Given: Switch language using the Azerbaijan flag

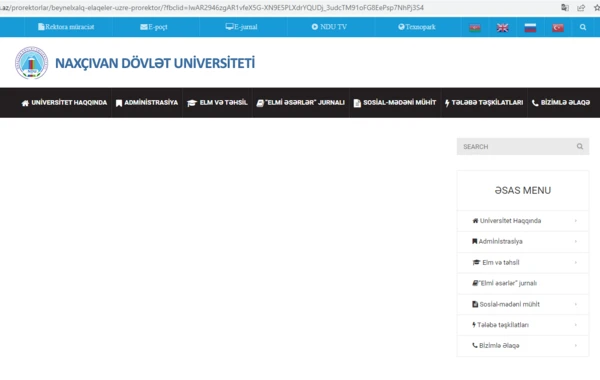Looking at the screenshot, I should point(475,28).
